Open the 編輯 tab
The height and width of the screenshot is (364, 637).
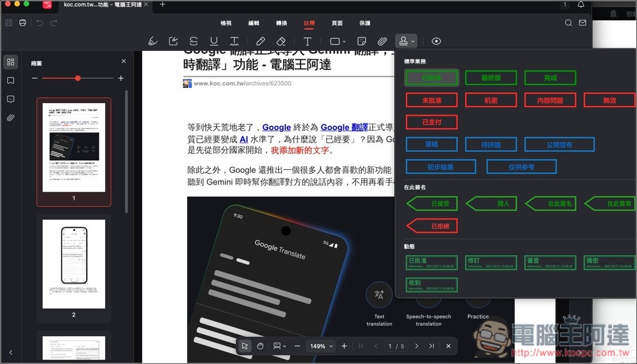pos(254,23)
